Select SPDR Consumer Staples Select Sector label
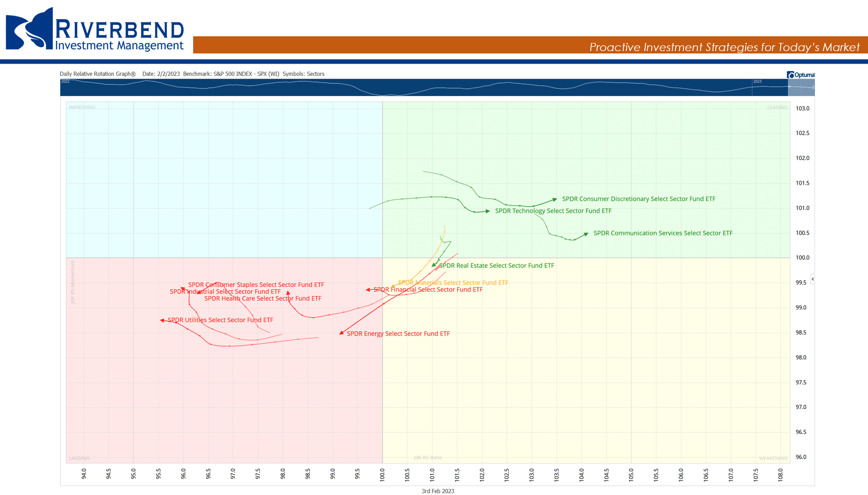The width and height of the screenshot is (868, 495). tap(256, 285)
